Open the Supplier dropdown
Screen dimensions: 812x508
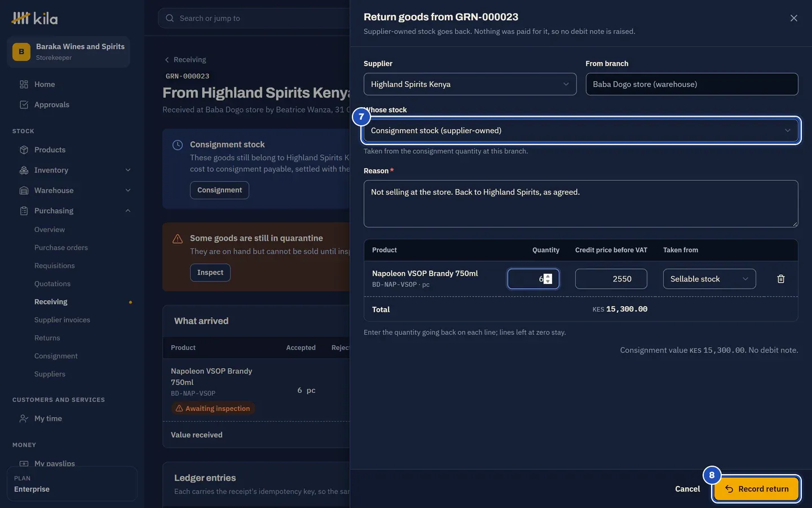pyautogui.click(x=470, y=84)
